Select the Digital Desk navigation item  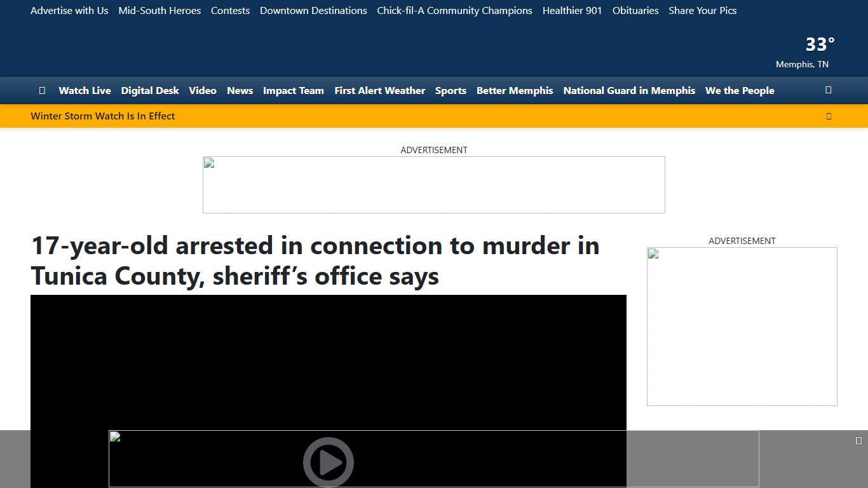click(150, 90)
